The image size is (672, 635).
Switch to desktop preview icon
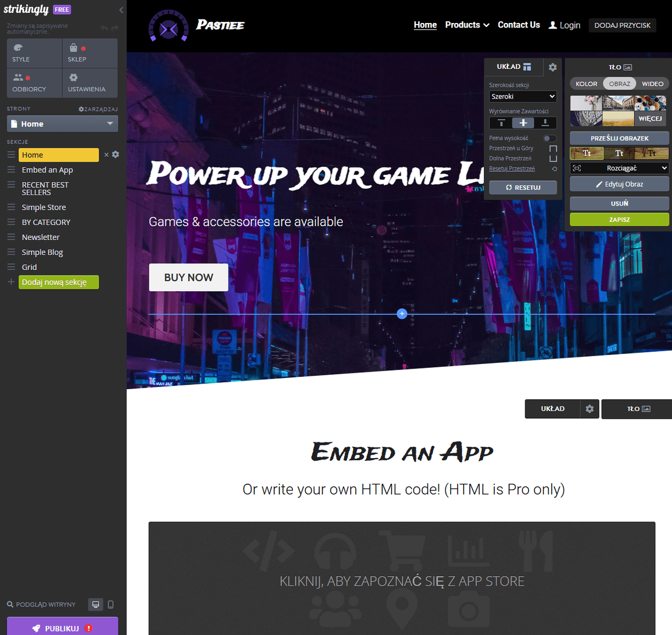(96, 604)
